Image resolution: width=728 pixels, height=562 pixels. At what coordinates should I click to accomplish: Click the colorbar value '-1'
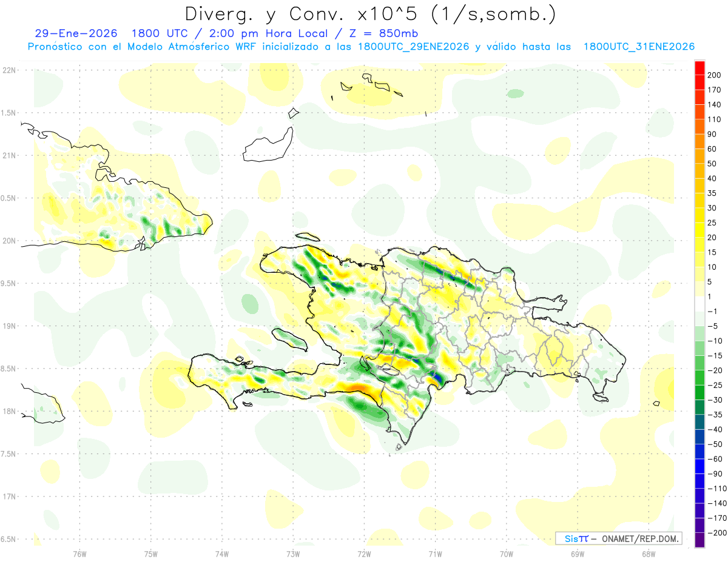tap(713, 312)
